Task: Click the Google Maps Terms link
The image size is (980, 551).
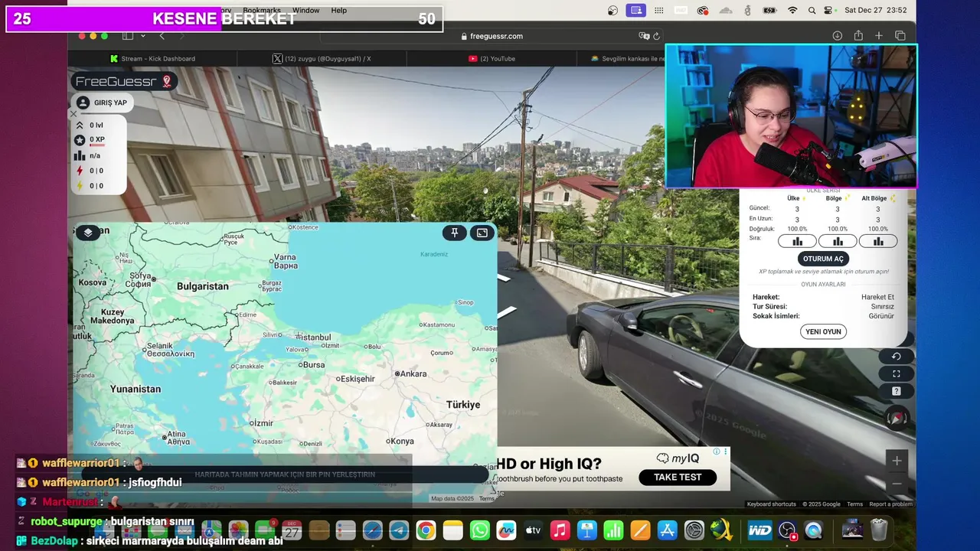Action: tap(854, 504)
